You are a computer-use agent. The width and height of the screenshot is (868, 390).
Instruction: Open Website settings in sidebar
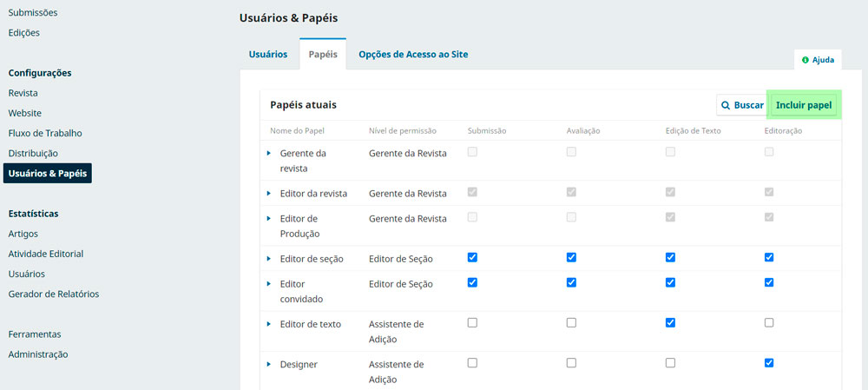tap(25, 113)
